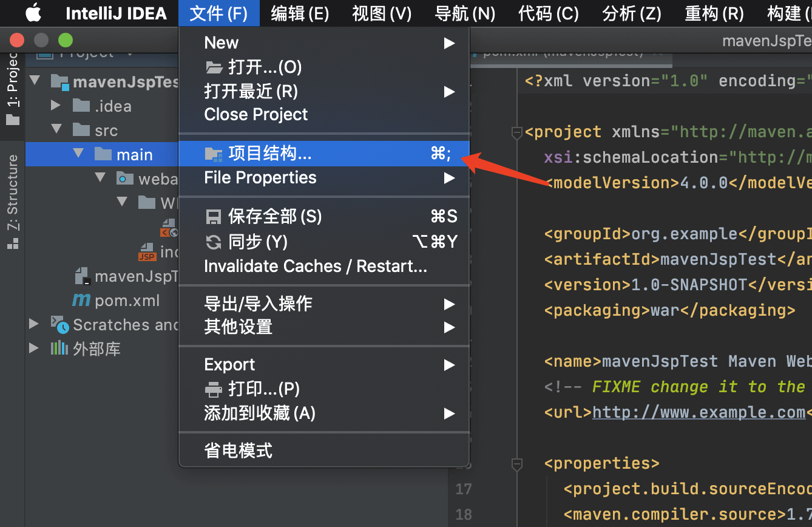Click the Save All floppy disk icon
The height and width of the screenshot is (527, 812).
tap(214, 217)
